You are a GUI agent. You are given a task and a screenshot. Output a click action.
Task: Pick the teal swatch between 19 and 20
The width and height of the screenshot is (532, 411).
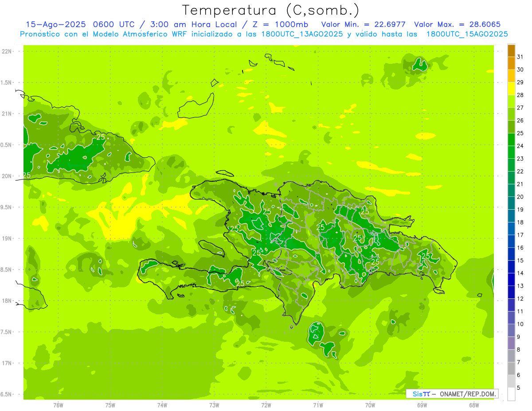pyautogui.click(x=511, y=203)
